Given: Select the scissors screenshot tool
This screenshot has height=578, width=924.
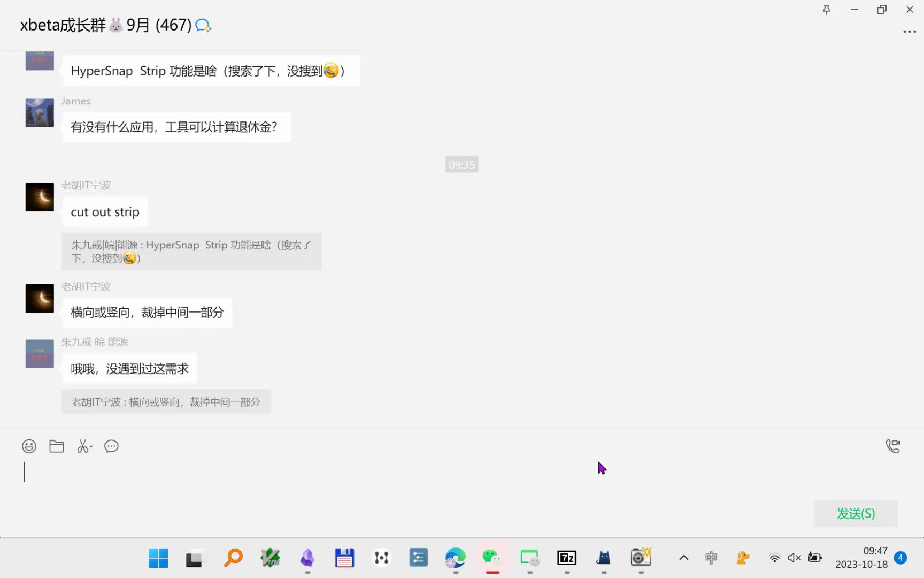Looking at the screenshot, I should coord(84,446).
